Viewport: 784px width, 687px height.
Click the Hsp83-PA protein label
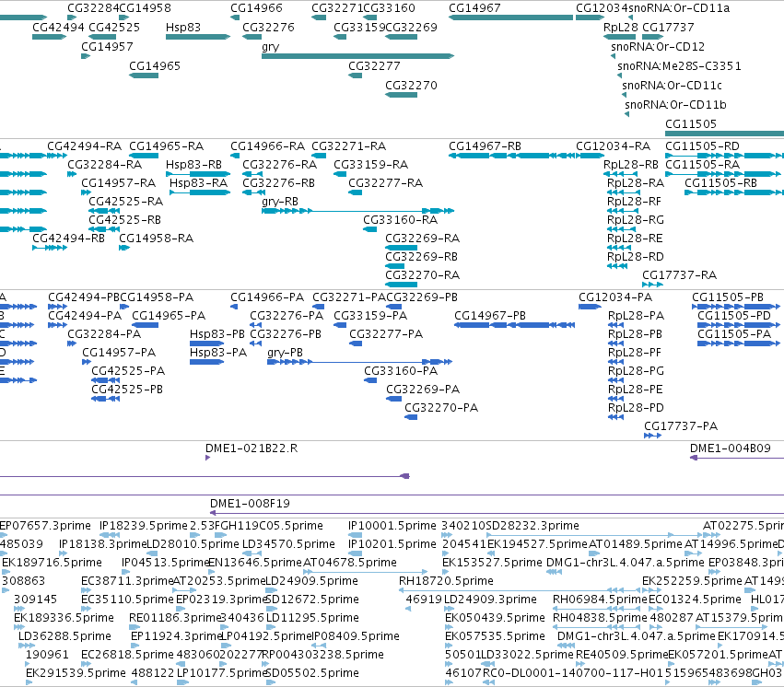(x=218, y=353)
